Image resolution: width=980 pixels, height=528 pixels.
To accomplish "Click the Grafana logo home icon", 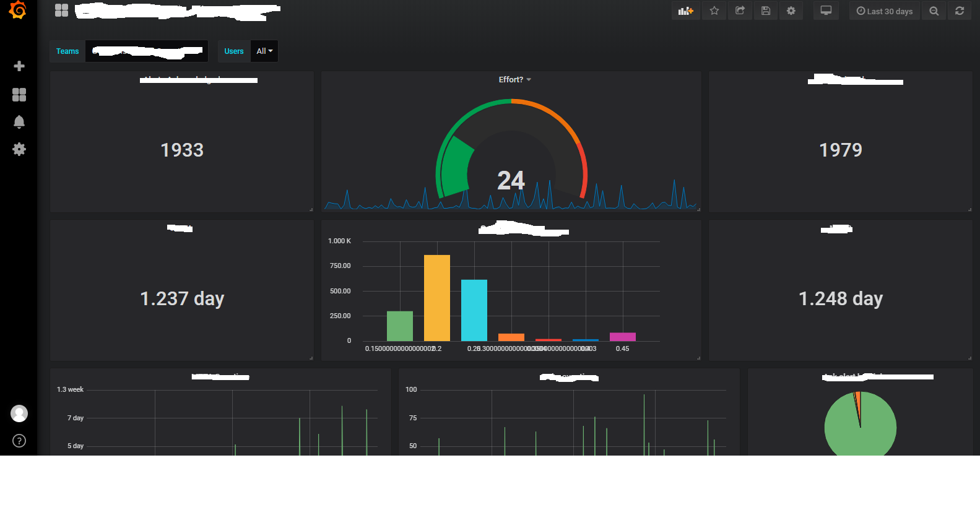I will 18,10.
